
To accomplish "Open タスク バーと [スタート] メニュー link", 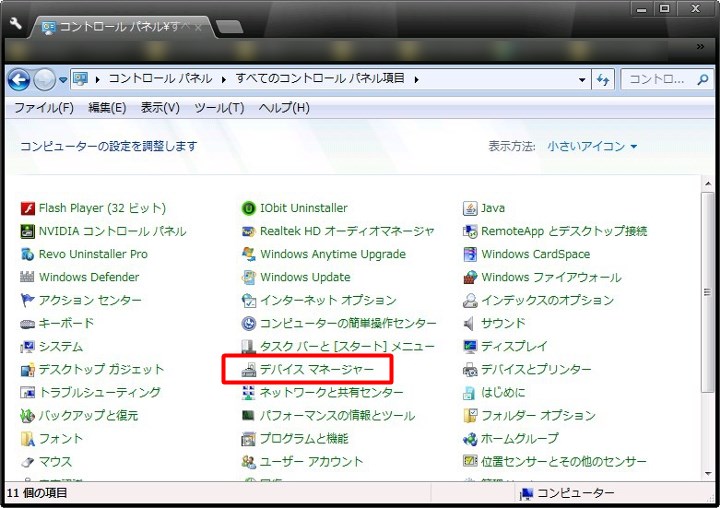I will pyautogui.click(x=347, y=347).
